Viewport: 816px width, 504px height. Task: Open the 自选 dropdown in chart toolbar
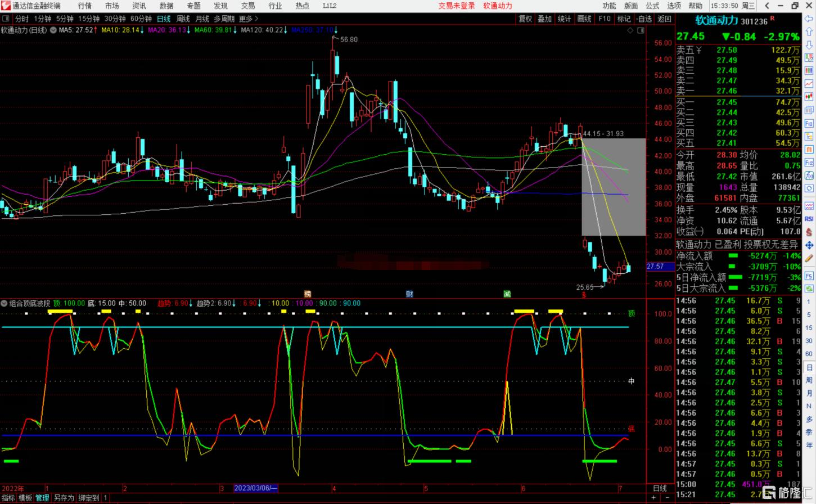pyautogui.click(x=644, y=19)
